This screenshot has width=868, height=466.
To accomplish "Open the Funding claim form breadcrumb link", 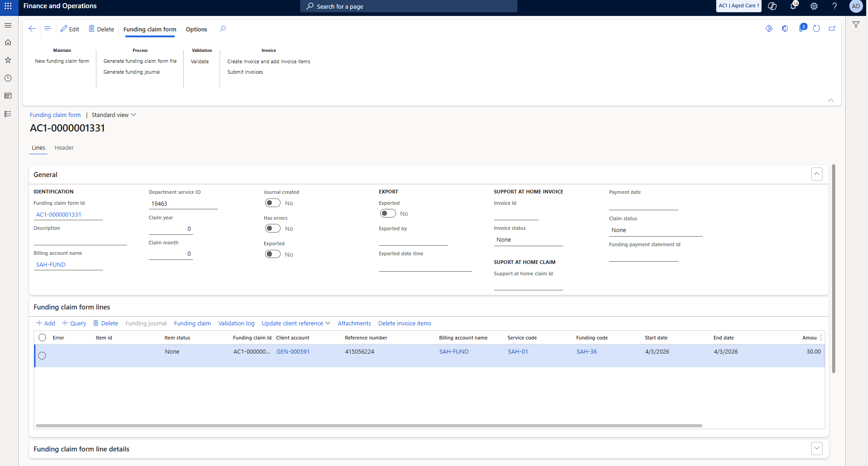I will 55,115.
